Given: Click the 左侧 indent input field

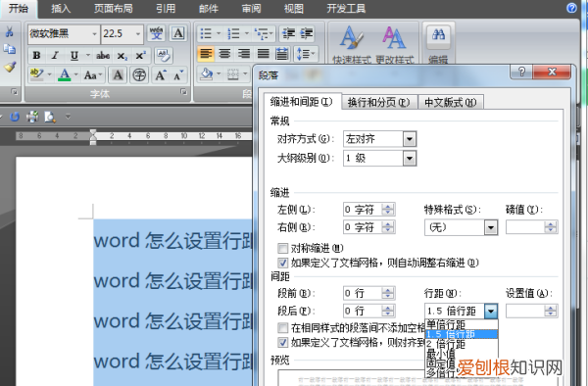Looking at the screenshot, I should [x=369, y=210].
